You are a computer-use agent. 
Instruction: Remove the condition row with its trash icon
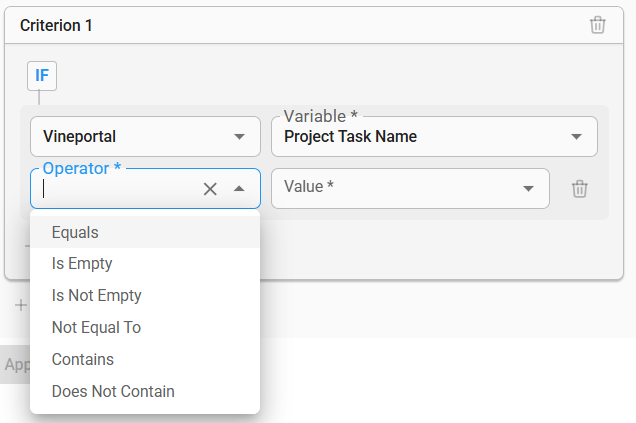tap(579, 189)
